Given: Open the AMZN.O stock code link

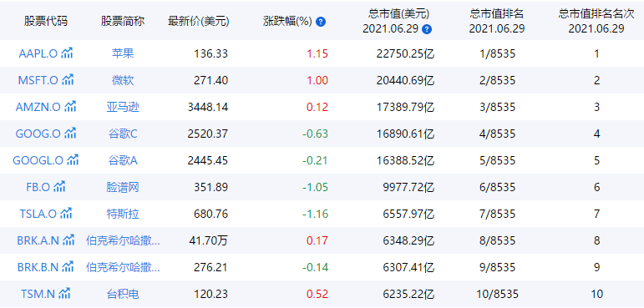Looking at the screenshot, I should pos(38,107).
